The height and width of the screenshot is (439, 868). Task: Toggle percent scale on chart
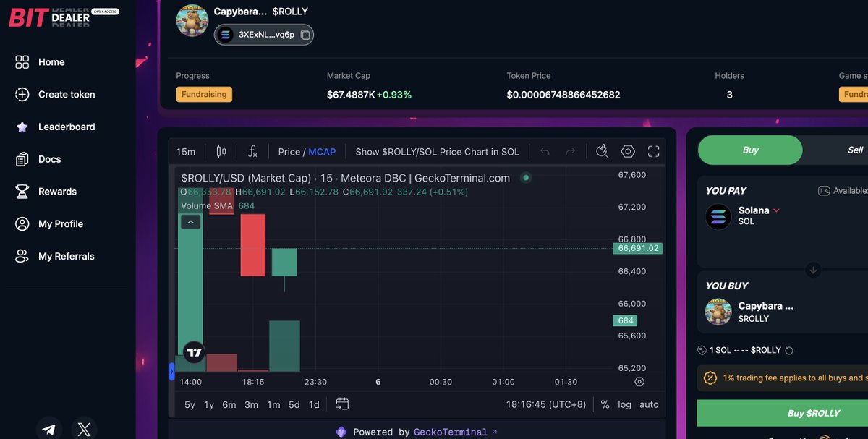[x=605, y=404]
